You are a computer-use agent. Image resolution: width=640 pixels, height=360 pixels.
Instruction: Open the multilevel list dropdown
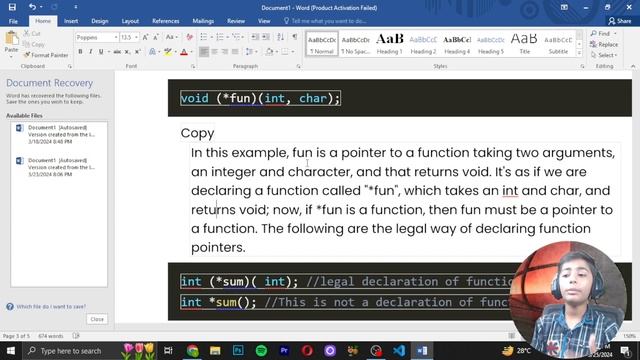click(x=242, y=37)
